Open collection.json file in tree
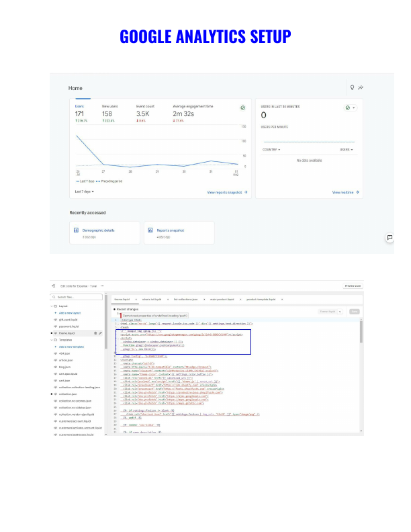 tap(68, 394)
